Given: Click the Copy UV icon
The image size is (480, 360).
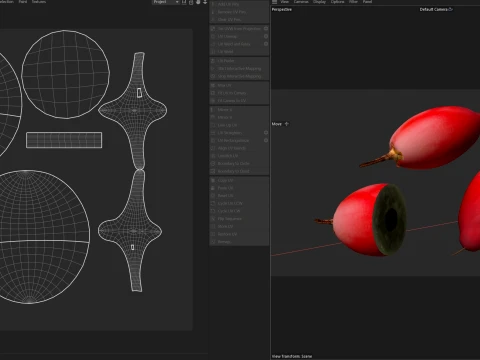Looking at the screenshot, I should (213, 180).
